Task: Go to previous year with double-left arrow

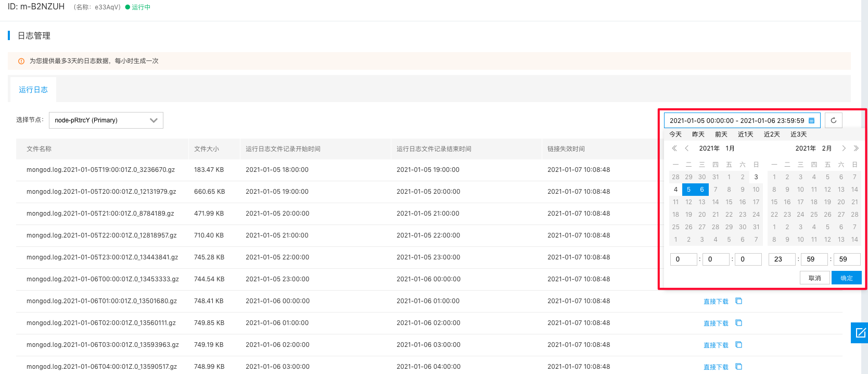Action: pyautogui.click(x=674, y=148)
